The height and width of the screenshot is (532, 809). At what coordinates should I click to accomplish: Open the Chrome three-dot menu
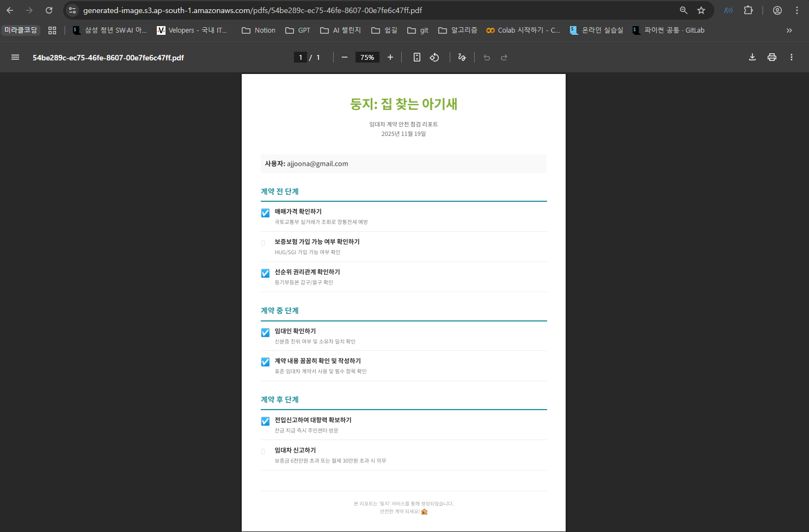click(x=797, y=10)
